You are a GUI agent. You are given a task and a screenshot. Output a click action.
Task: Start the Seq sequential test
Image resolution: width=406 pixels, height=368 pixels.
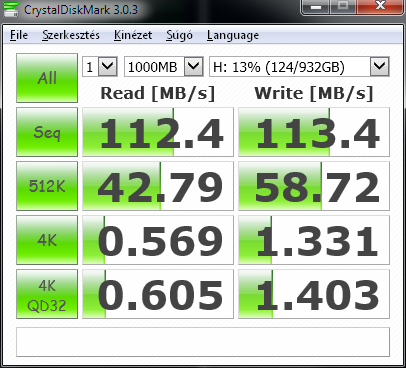pos(47,132)
